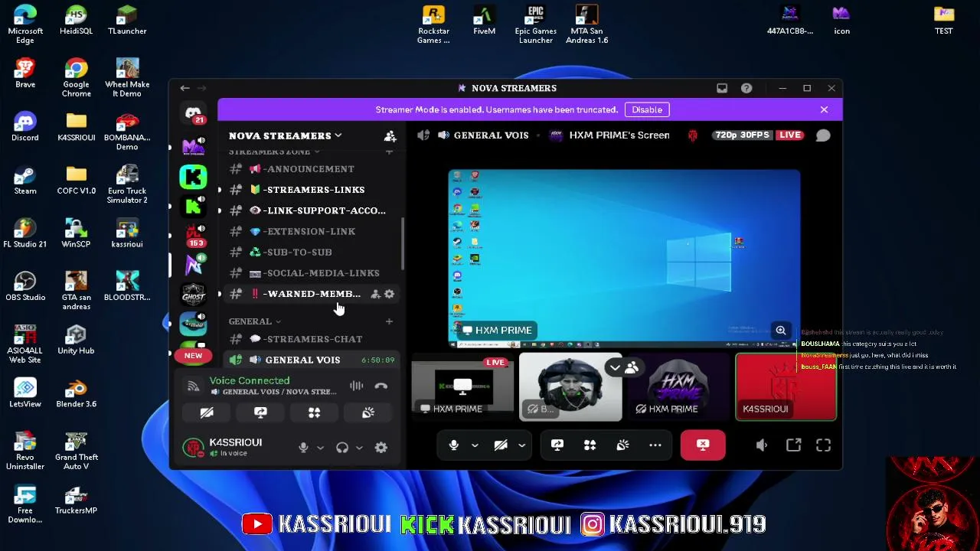Open the Discord inbox icon in title bar
The width and height of the screenshot is (980, 551).
coord(722,88)
